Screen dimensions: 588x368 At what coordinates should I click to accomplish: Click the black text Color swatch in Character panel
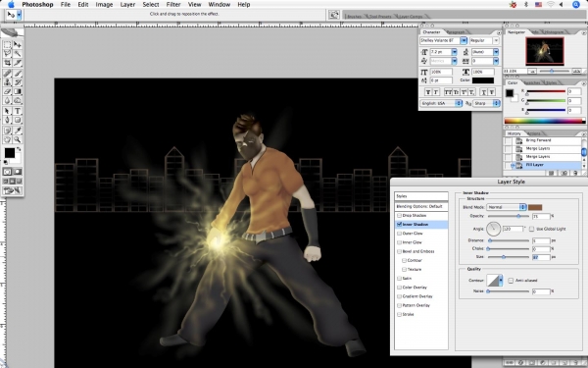[x=483, y=80]
